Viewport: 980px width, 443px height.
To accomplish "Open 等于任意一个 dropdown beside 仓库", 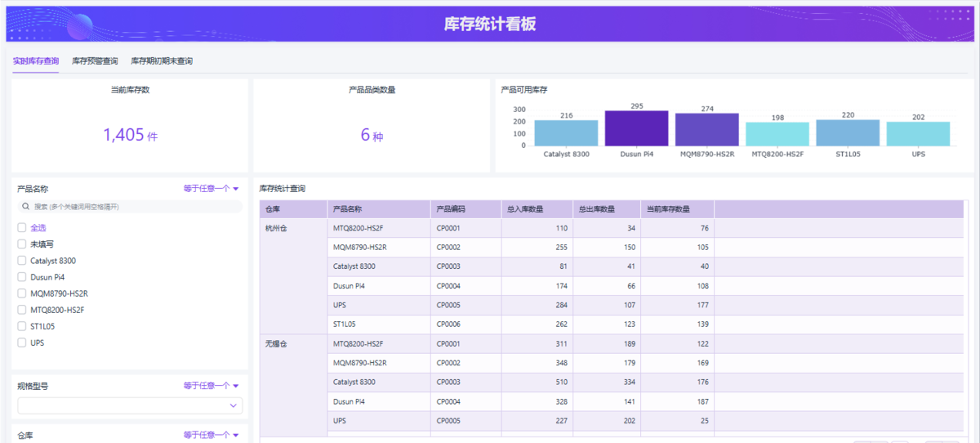I will 211,436.
